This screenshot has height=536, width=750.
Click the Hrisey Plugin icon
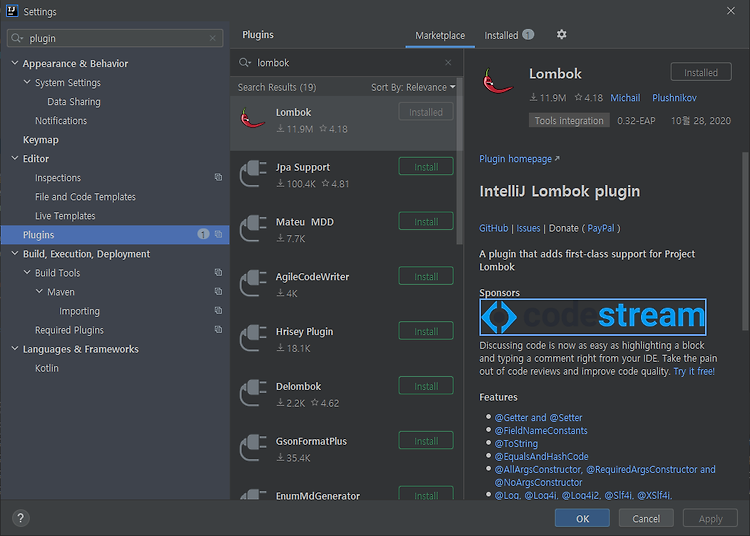254,338
